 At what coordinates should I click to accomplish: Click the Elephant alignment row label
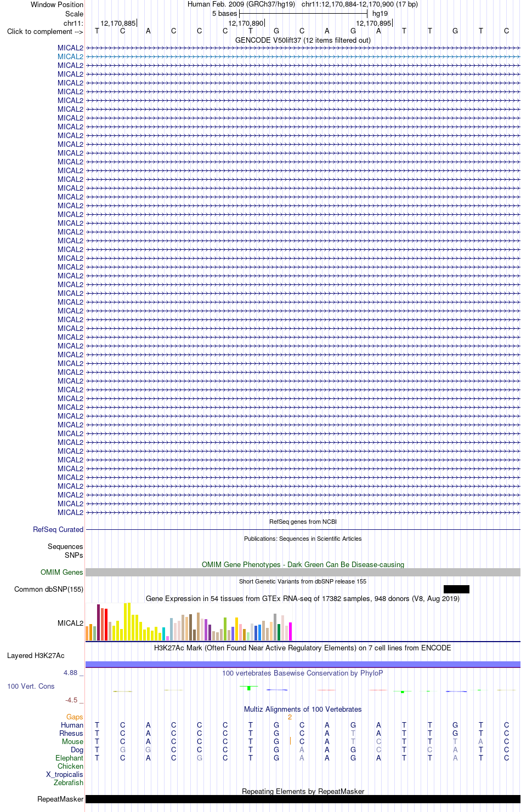pyautogui.click(x=69, y=758)
